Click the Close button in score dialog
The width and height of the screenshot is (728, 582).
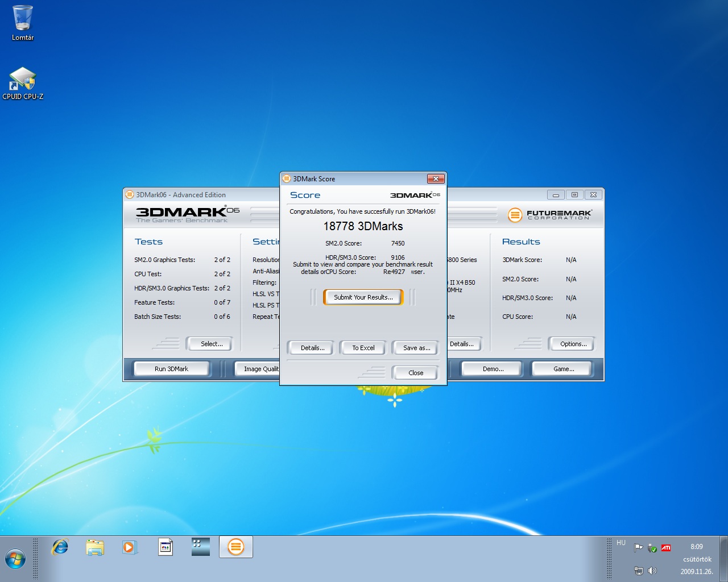pyautogui.click(x=416, y=373)
